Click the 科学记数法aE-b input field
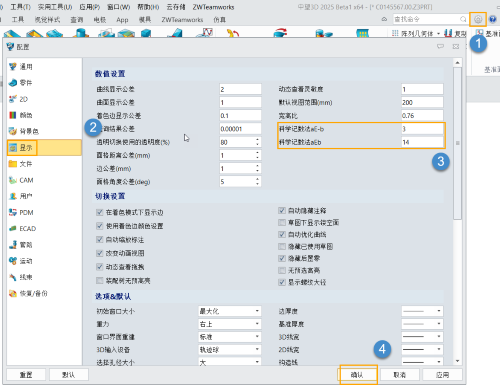500x391 pixels. [x=422, y=129]
